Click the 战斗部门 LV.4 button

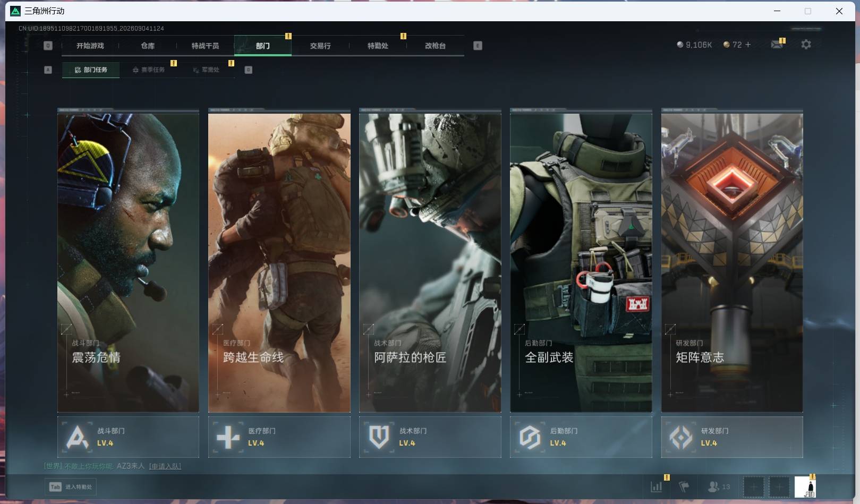(x=128, y=437)
